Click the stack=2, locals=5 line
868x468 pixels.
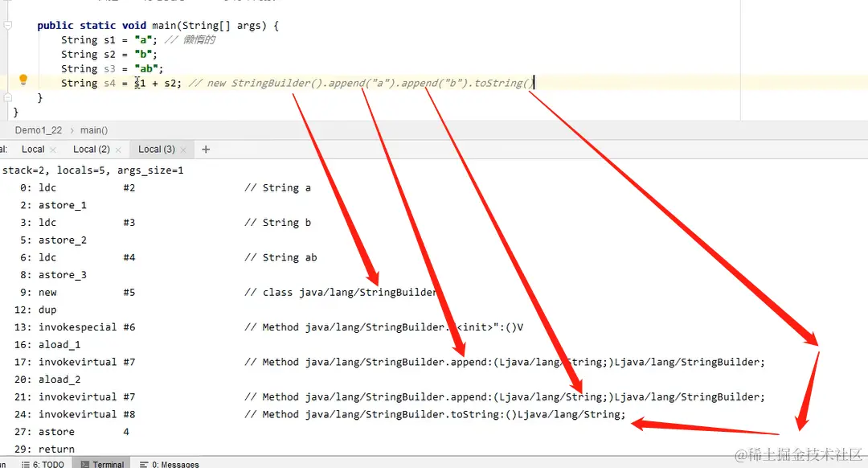(x=93, y=170)
